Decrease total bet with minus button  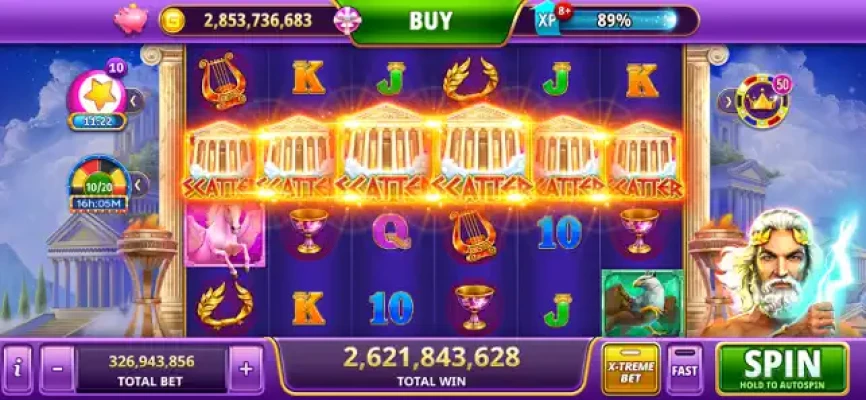click(57, 369)
